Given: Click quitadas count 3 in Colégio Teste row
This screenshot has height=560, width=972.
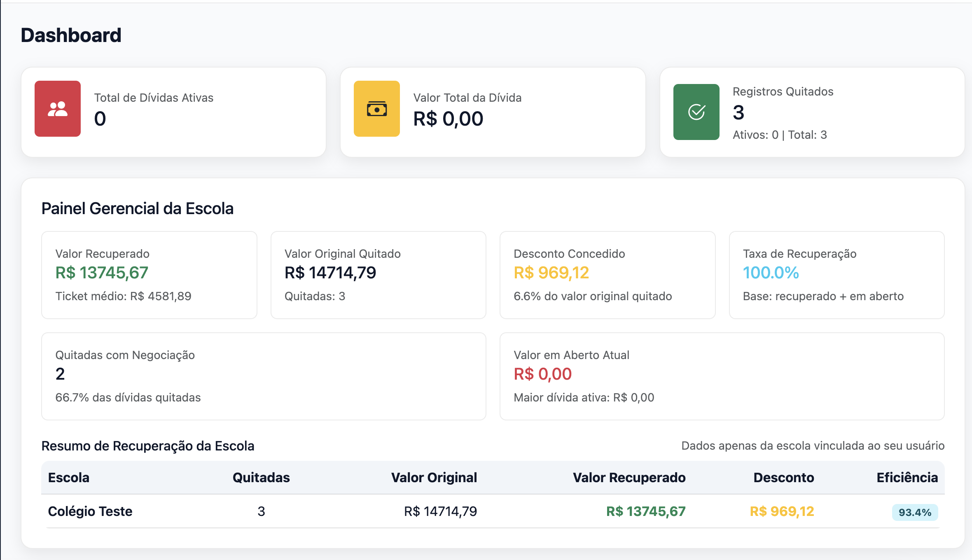Looking at the screenshot, I should [x=261, y=511].
